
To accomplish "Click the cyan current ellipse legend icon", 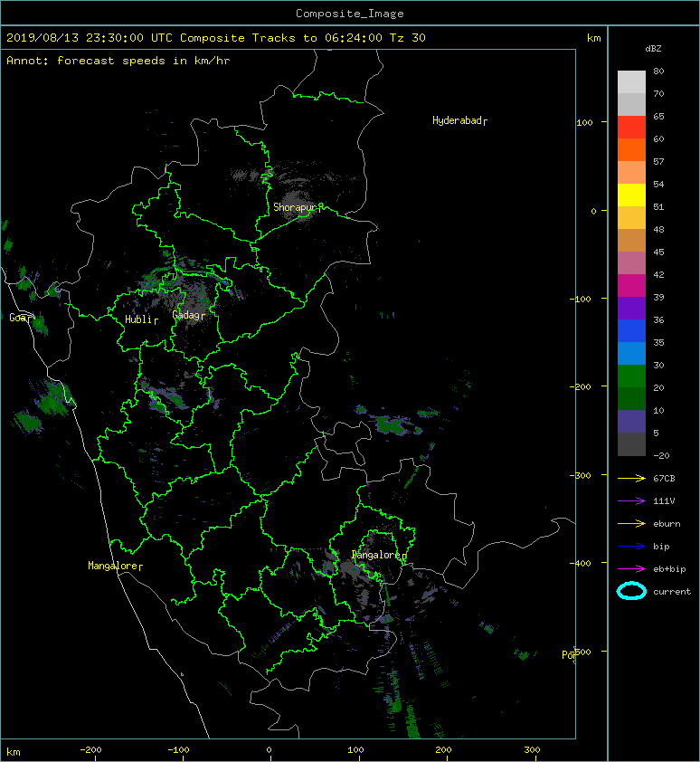I will (631, 591).
